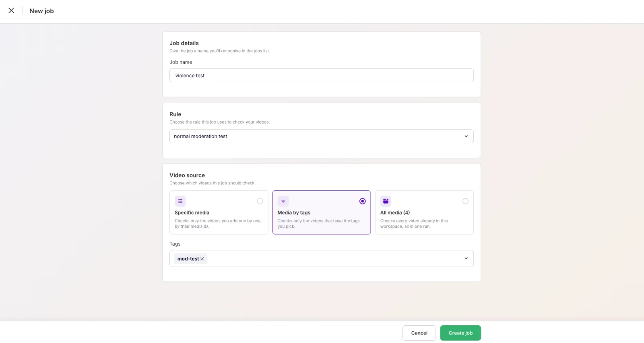Select the Media by tags radio button
Viewport: 644px width, 343px height.
[363, 201]
